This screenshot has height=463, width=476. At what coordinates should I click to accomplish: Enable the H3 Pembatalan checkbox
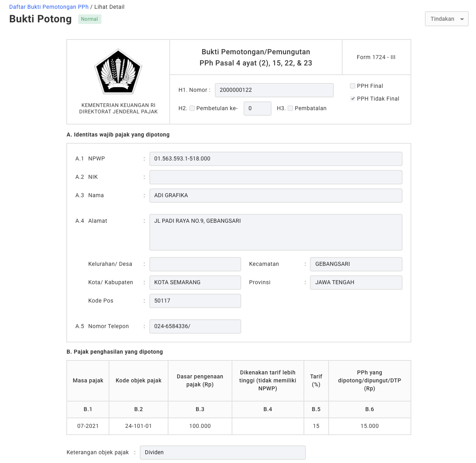point(290,108)
